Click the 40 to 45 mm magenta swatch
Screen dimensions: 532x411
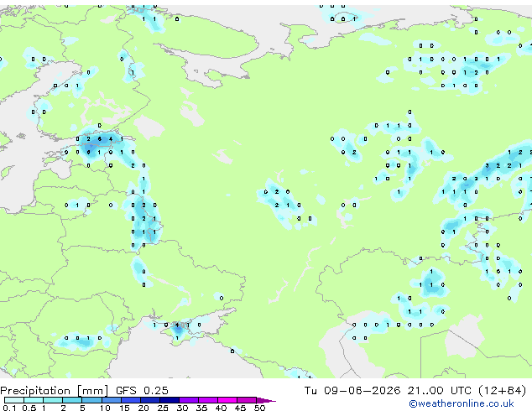point(227,400)
